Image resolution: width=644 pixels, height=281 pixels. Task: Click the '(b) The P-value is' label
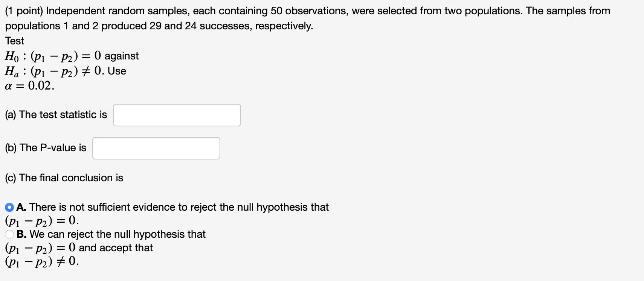[x=46, y=148]
